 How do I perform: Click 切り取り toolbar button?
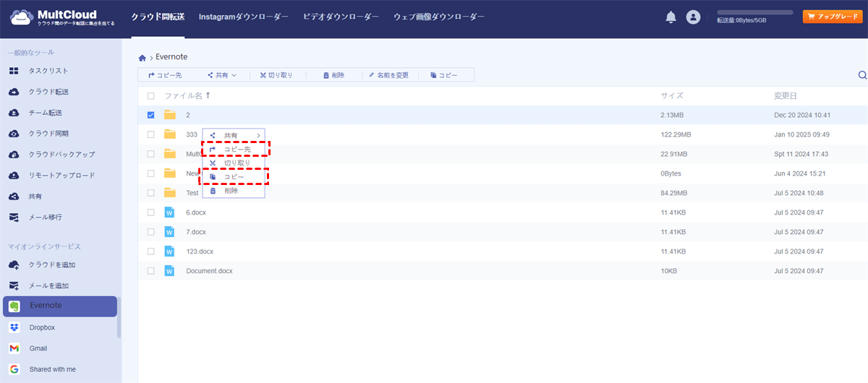pos(276,75)
